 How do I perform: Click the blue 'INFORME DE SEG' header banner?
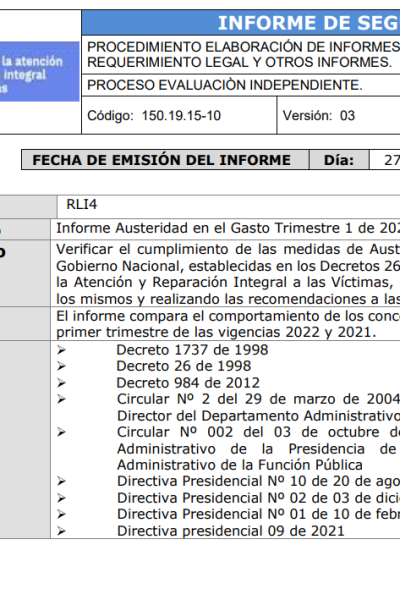241,23
